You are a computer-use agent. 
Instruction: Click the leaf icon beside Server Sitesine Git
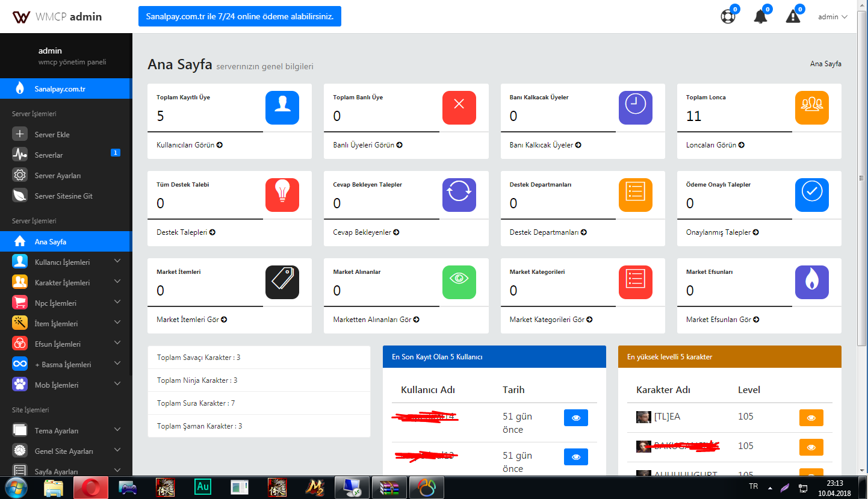(x=20, y=196)
